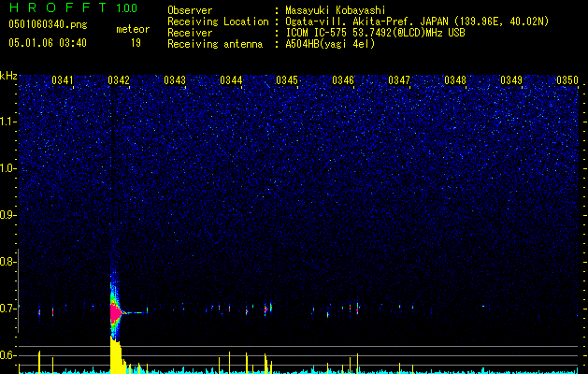Click the 0.7 frequency axis label

(8, 308)
